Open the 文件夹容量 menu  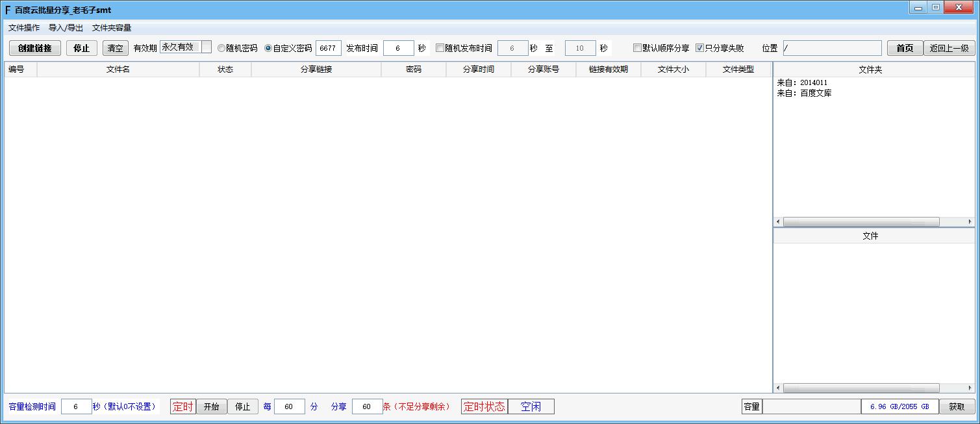click(112, 28)
